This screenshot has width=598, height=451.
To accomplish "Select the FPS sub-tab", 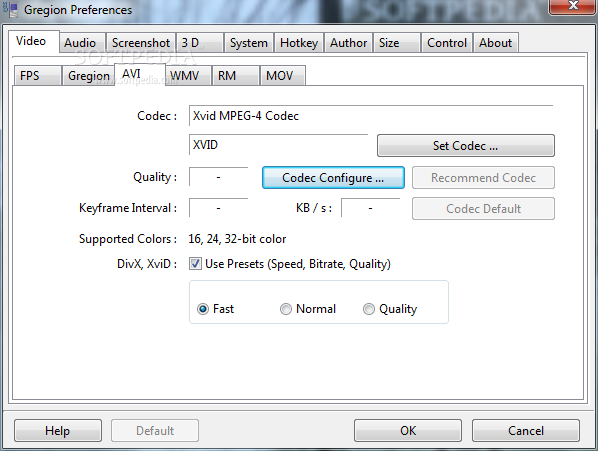I will coord(37,75).
